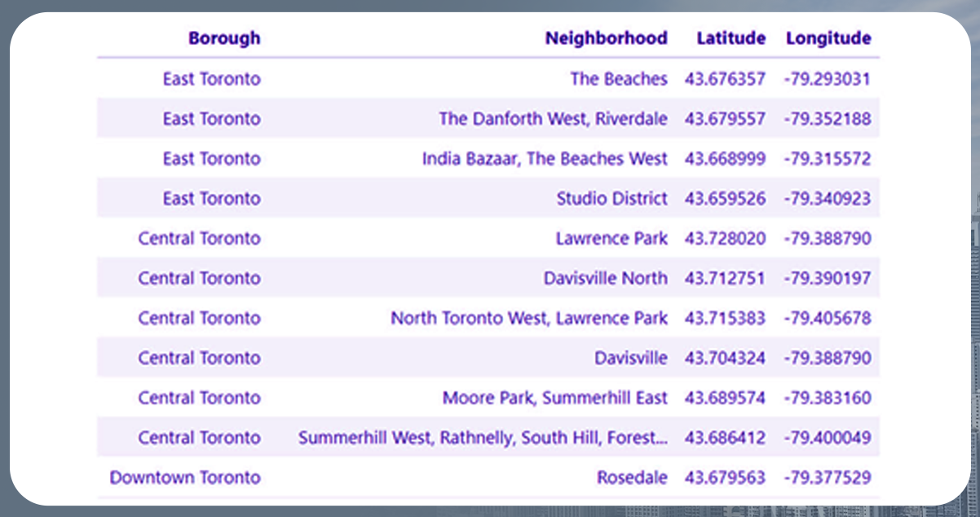Click longitude value -79.352188
This screenshot has height=517, width=980.
click(x=827, y=119)
